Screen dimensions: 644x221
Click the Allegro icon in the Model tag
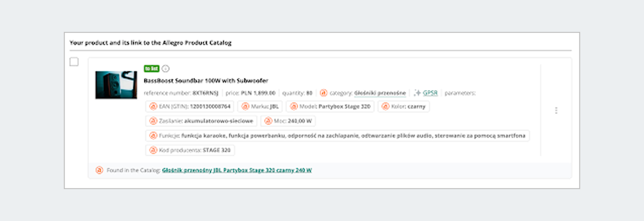pos(294,106)
